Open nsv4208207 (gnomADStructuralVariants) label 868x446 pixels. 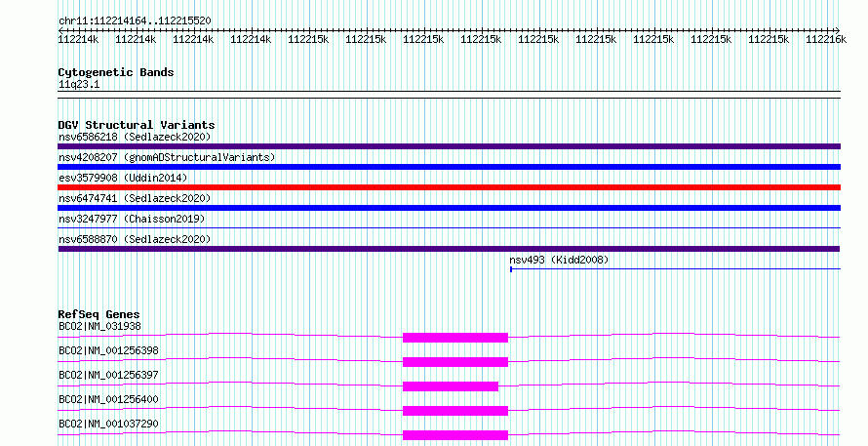tap(167, 157)
